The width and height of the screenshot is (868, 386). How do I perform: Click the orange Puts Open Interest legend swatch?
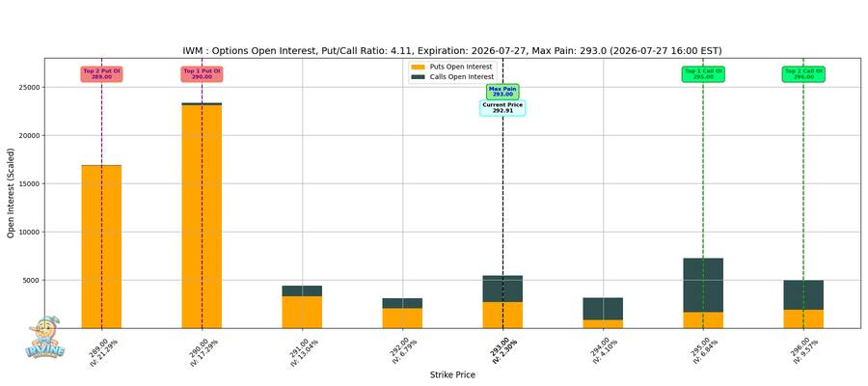pyautogui.click(x=419, y=67)
